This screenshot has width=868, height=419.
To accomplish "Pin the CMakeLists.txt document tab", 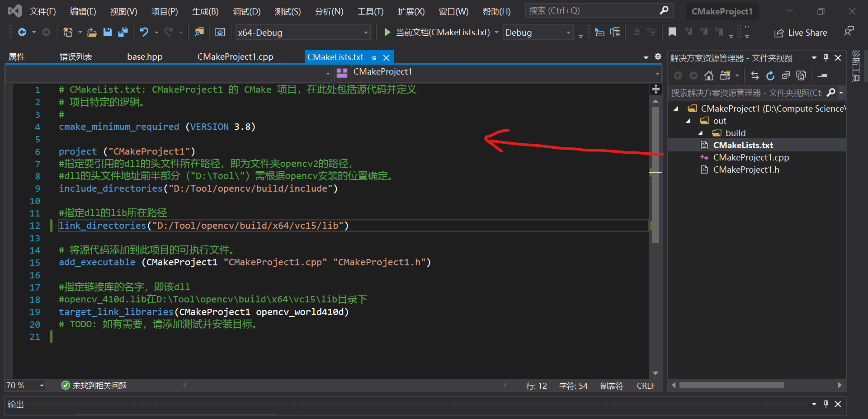I will tap(373, 57).
